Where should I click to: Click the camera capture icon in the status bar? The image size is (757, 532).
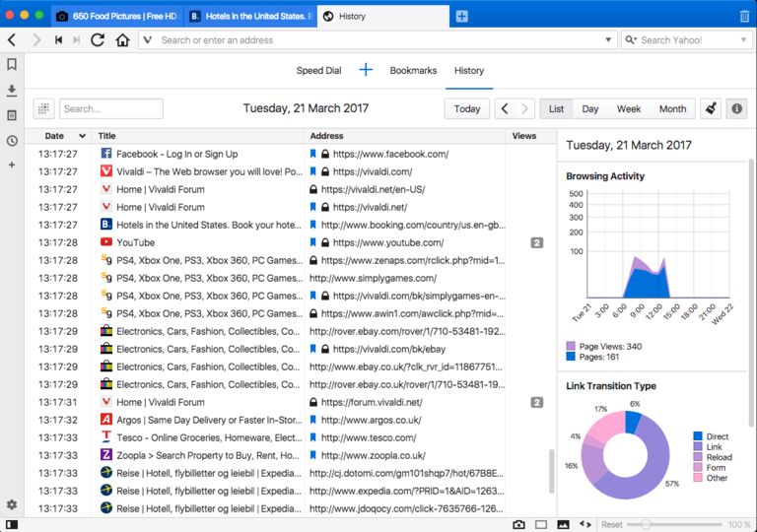(x=518, y=524)
